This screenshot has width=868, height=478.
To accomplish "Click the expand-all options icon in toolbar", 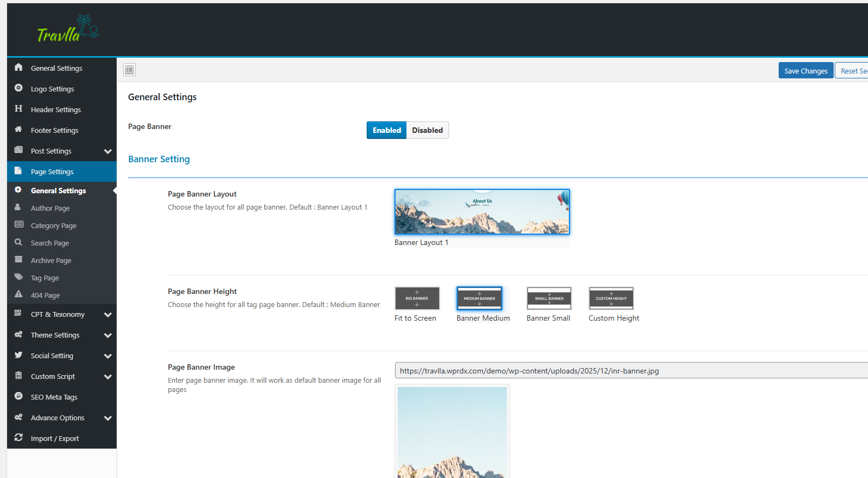I will click(129, 70).
